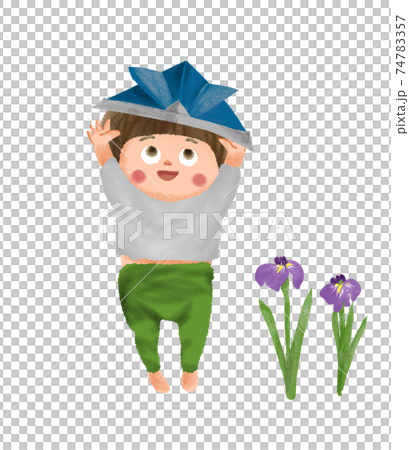The height and width of the screenshot is (450, 409).
Task: Click the boy's green pants
Action: [166, 316]
